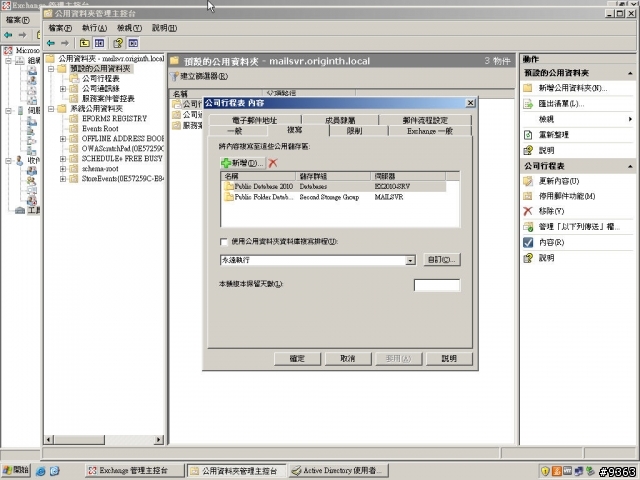This screenshot has width=640, height=480.
Task: Expand StoreEvents tree node
Action: [x=63, y=179]
